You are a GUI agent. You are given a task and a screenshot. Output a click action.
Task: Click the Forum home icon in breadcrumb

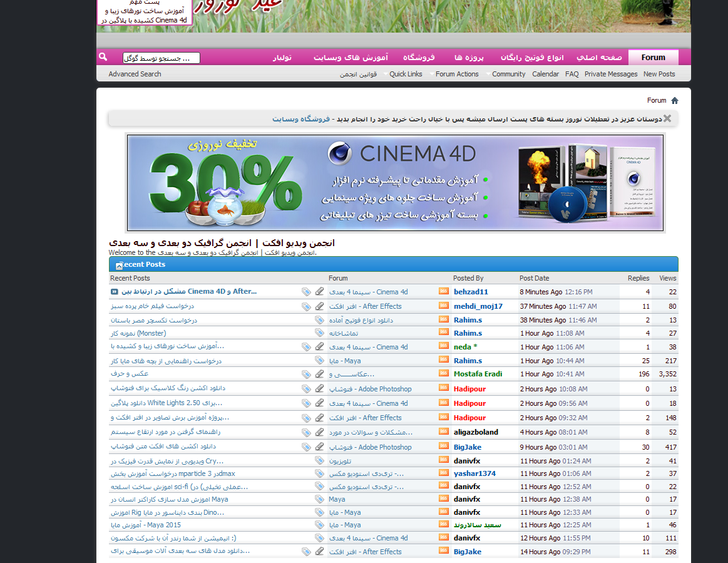click(675, 100)
